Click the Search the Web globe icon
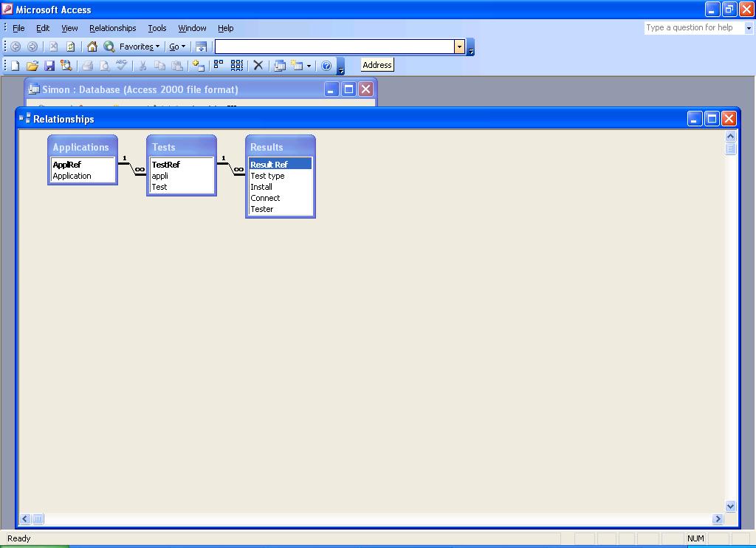756x548 pixels. [x=109, y=47]
